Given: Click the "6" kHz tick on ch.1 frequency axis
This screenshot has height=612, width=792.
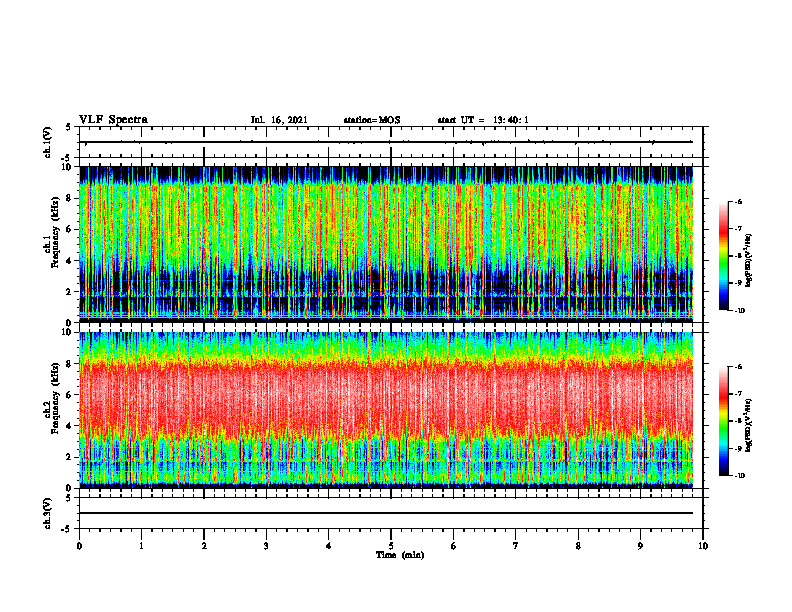Looking at the screenshot, I should click(71, 230).
